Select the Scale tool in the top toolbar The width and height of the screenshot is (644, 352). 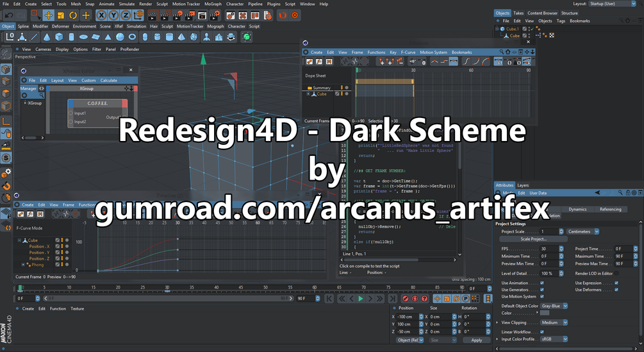(x=61, y=15)
